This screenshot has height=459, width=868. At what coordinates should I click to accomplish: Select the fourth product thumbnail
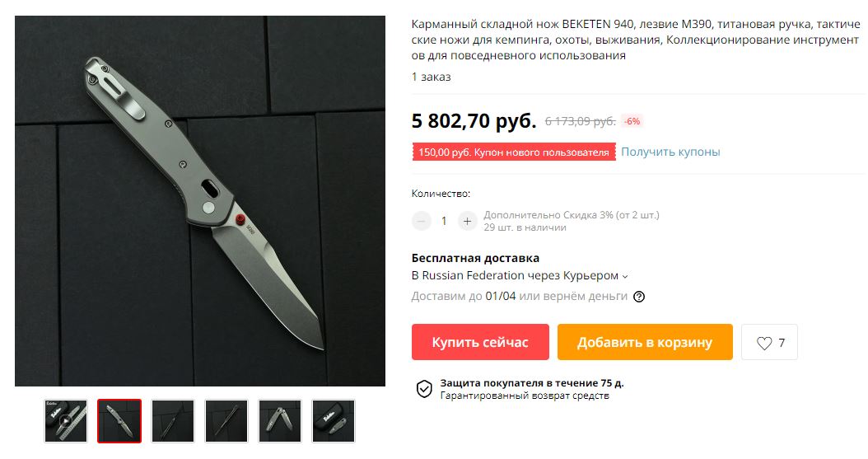coord(226,421)
